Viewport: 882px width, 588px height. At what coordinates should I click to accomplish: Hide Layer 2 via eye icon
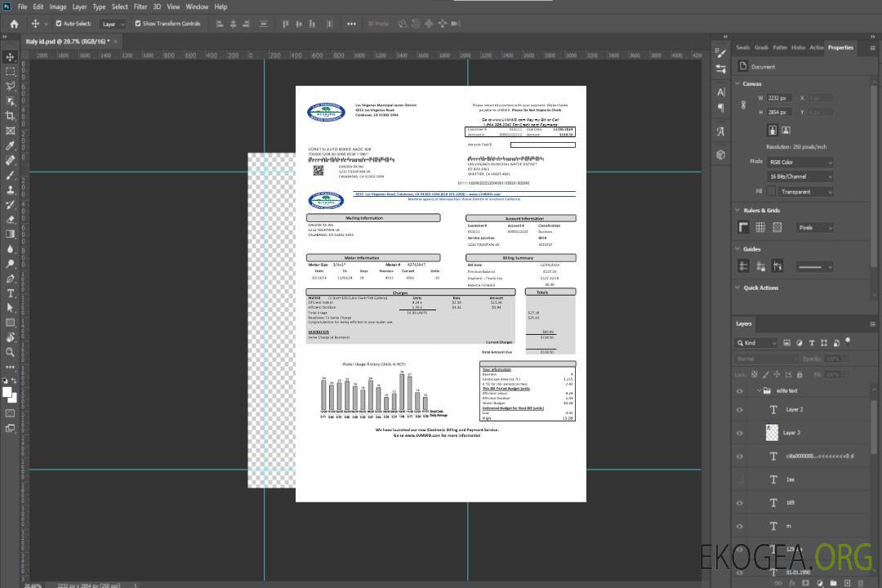pos(740,410)
